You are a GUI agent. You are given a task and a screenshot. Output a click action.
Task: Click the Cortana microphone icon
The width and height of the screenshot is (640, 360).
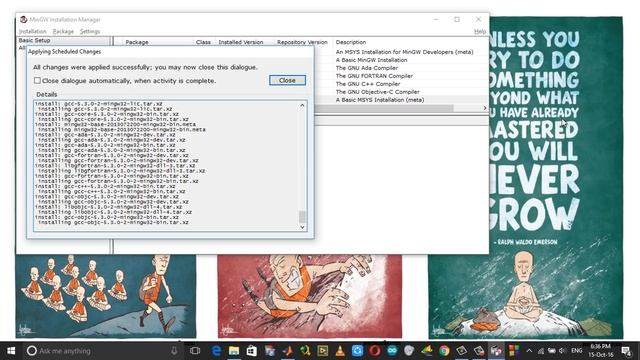coord(174,351)
